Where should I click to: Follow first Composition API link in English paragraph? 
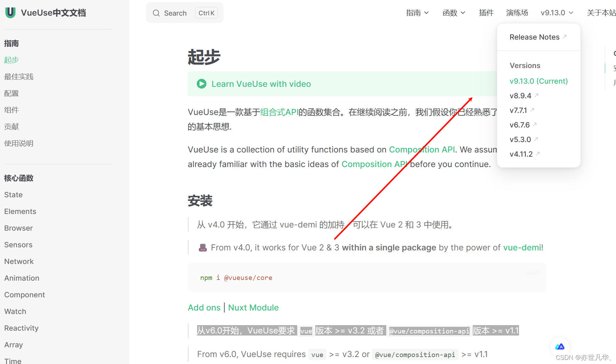(422, 149)
